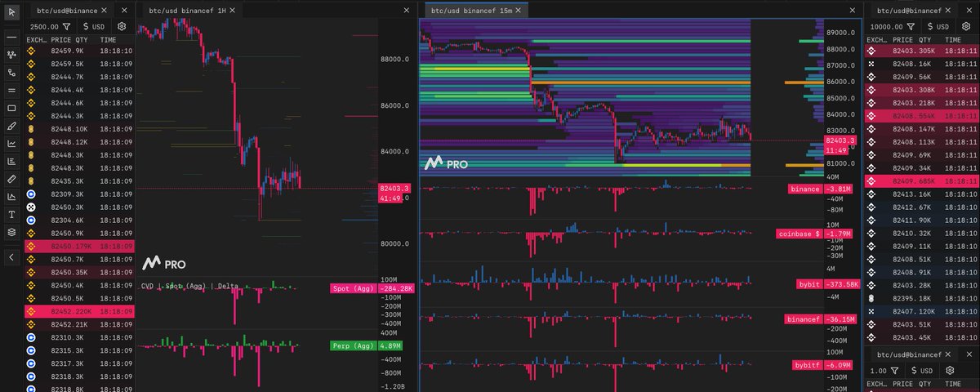Click filter icon beside 1.00 threshold
Screen dimensions: 980x392
(896, 370)
